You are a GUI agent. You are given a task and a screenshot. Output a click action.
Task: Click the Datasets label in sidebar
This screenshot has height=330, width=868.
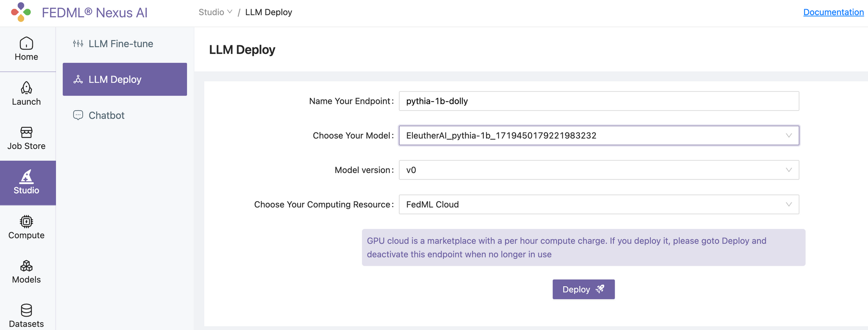point(26,324)
